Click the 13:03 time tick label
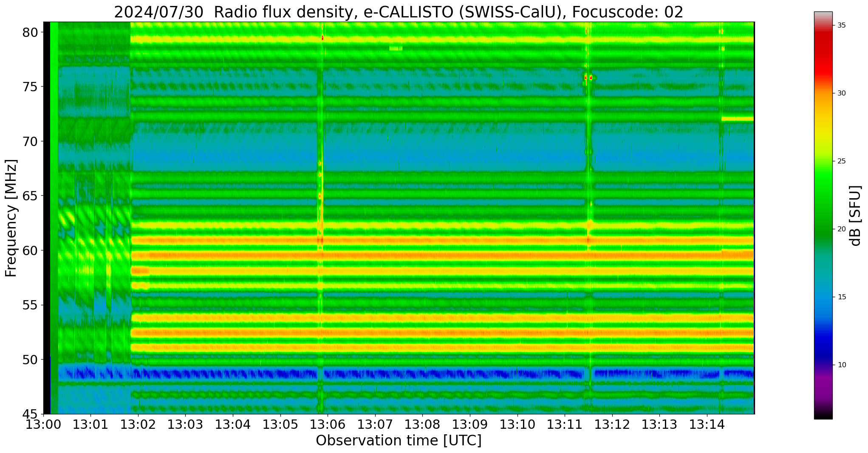Viewport: 868px width, 453px height. pos(185,424)
